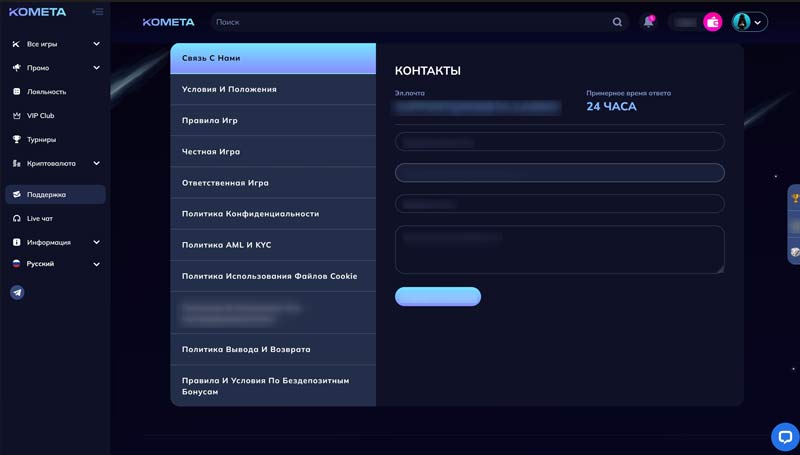Click into the Поиск search field

pos(410,22)
